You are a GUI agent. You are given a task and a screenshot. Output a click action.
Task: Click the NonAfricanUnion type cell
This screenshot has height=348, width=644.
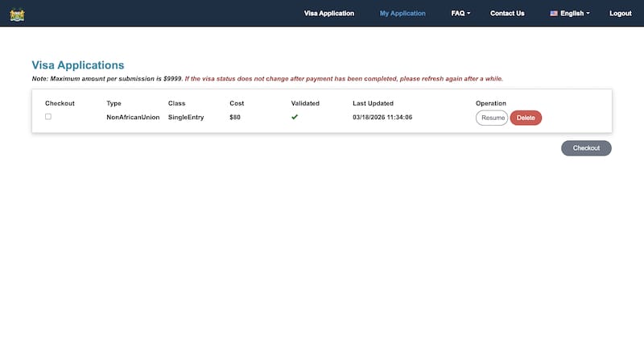point(133,118)
